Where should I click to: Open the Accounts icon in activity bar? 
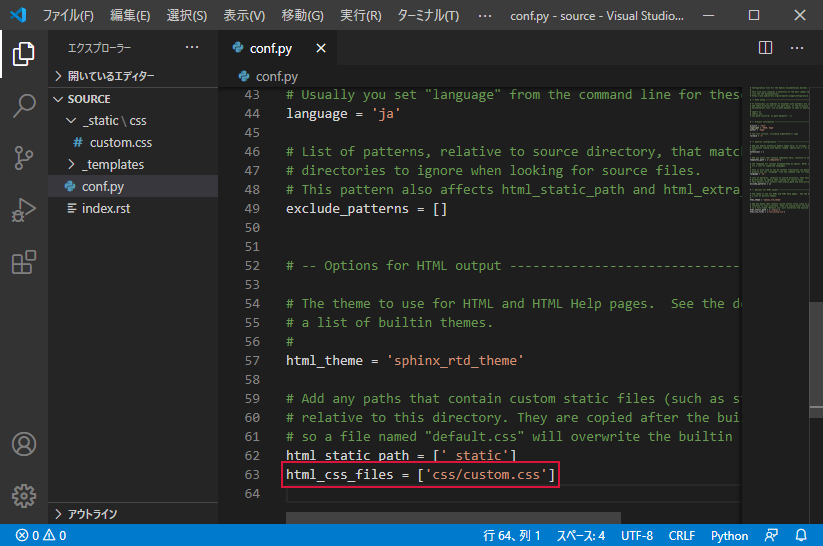(24, 444)
